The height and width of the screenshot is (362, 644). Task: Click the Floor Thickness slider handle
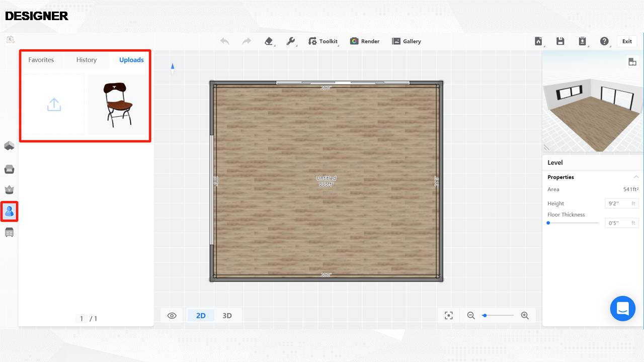click(x=548, y=223)
